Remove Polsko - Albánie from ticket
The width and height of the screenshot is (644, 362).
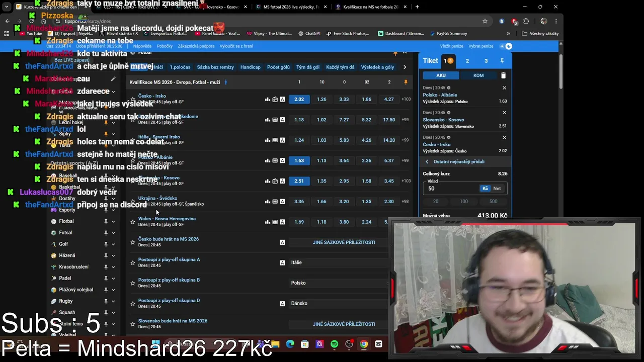click(x=504, y=88)
